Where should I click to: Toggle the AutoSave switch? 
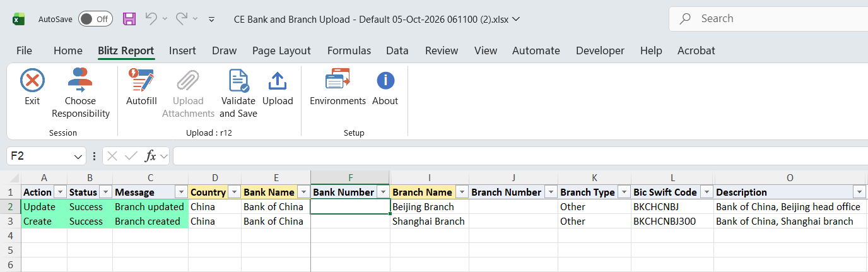coord(95,19)
